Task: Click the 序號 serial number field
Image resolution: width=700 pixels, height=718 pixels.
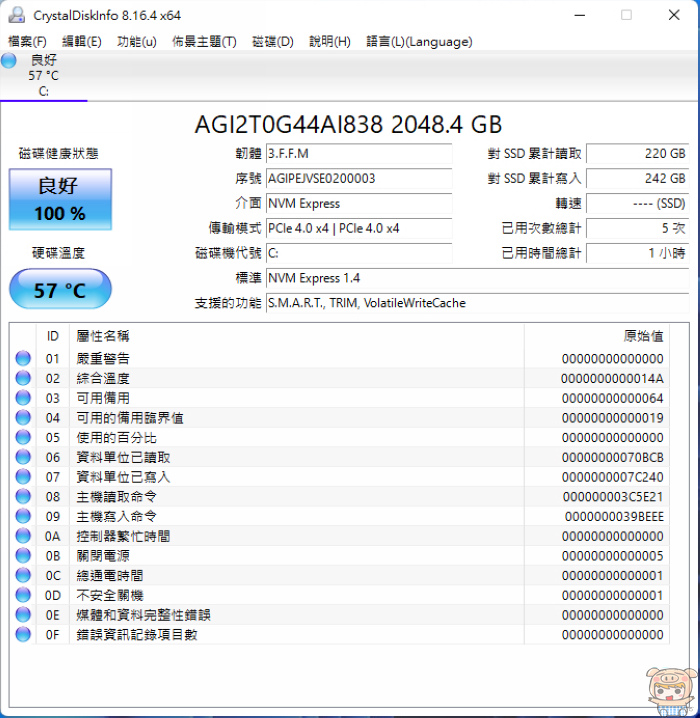Action: 357,178
